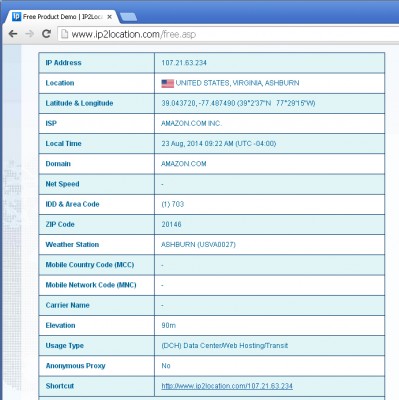This screenshot has height=400, width=399.
Task: Click the Anonymous Proxy row label
Action: tap(75, 366)
